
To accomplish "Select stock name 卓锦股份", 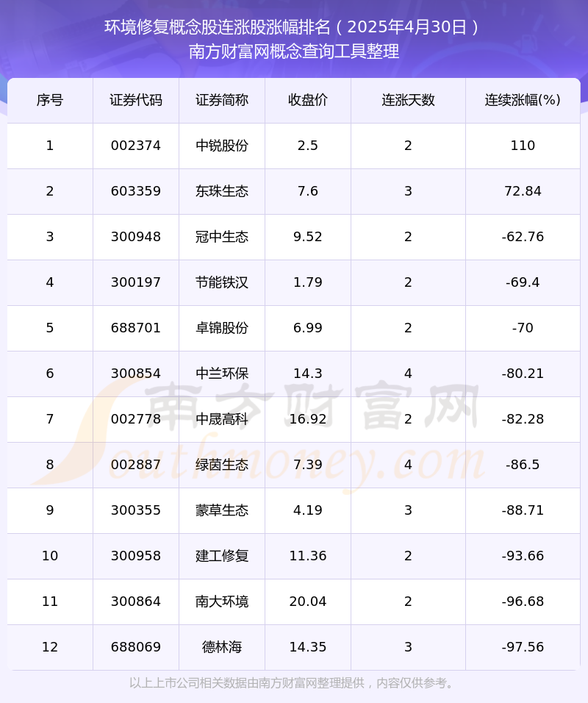I will pyautogui.click(x=222, y=328).
